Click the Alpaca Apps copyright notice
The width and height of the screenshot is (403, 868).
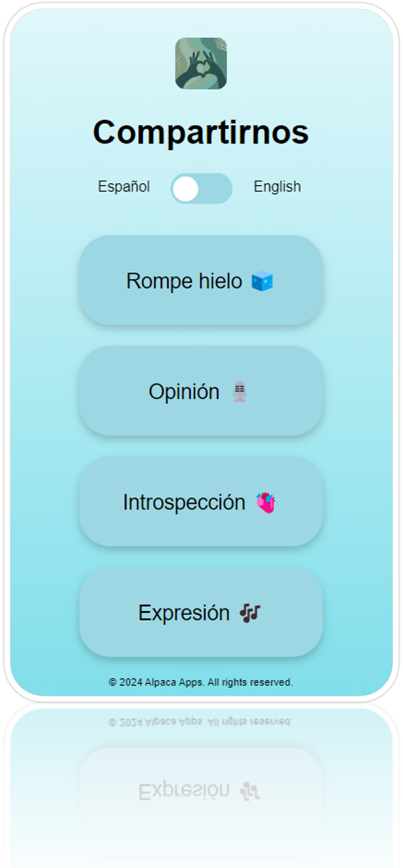(x=201, y=682)
